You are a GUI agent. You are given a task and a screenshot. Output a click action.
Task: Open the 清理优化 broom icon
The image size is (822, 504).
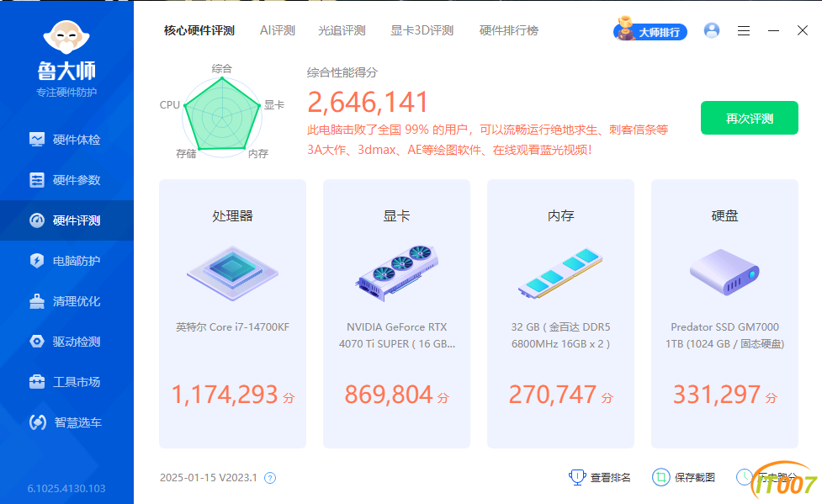tap(37, 301)
